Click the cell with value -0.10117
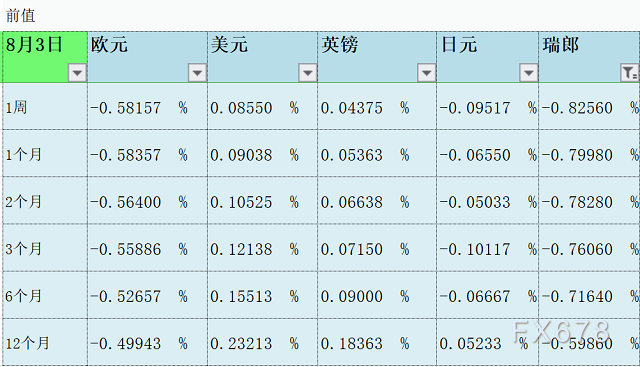 [487, 248]
